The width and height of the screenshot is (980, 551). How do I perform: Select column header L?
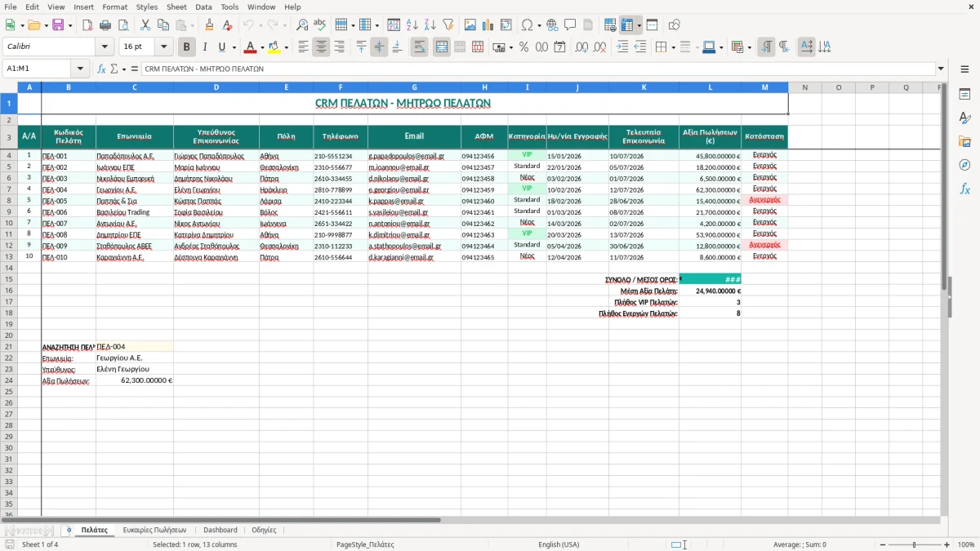coord(710,87)
